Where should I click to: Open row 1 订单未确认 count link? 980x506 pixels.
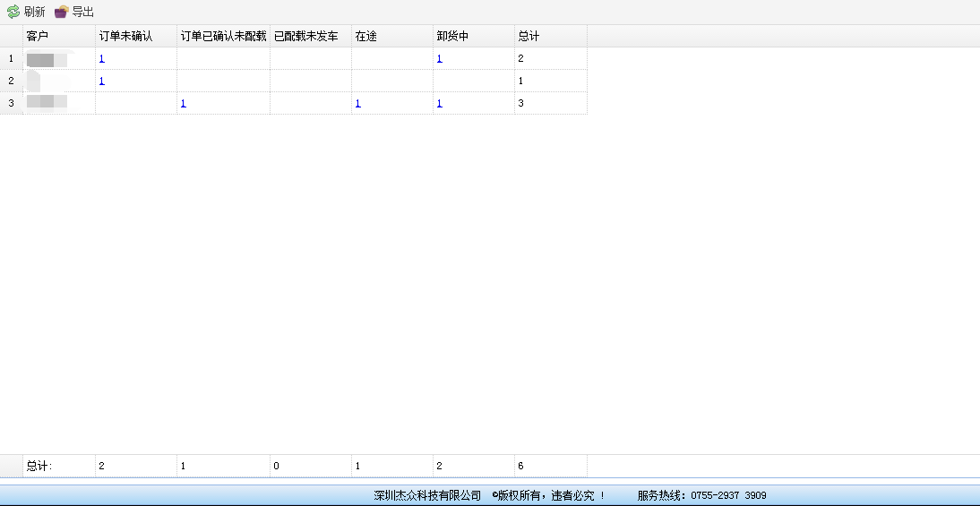tap(102, 58)
